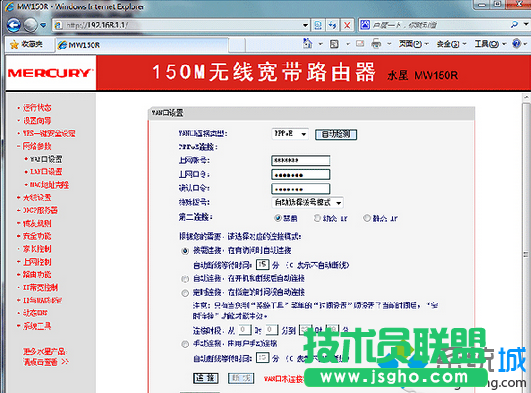Select 手动连接 radio option
Image resolution: width=531 pixels, height=393 pixels.
point(185,345)
